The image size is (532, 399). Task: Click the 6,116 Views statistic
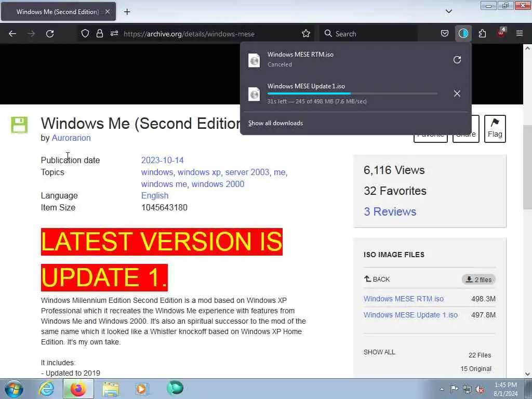[394, 170]
